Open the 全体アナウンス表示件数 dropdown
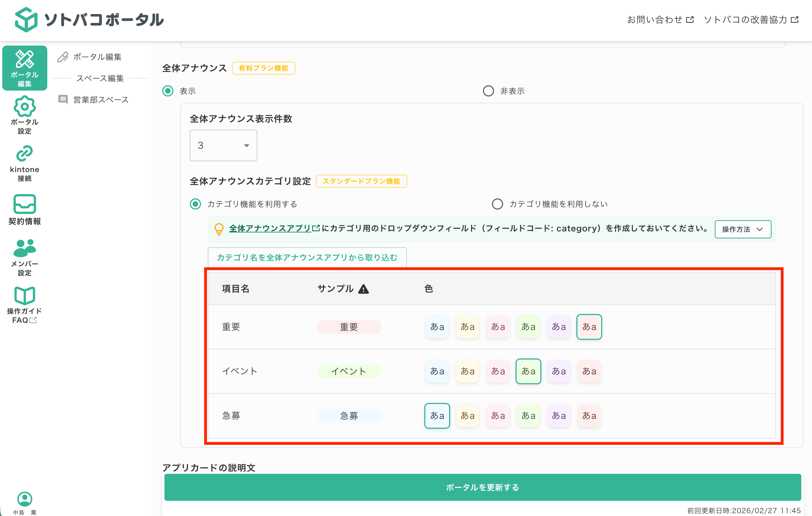 tap(223, 145)
